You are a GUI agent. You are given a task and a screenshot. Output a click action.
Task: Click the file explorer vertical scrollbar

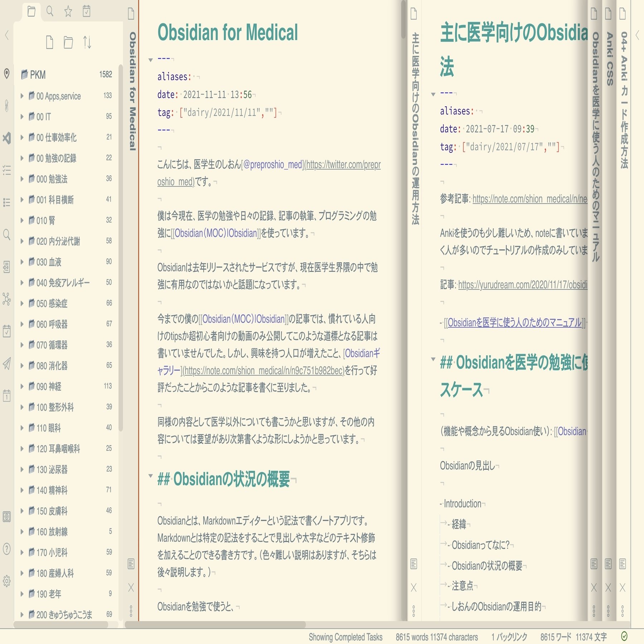[121, 248]
